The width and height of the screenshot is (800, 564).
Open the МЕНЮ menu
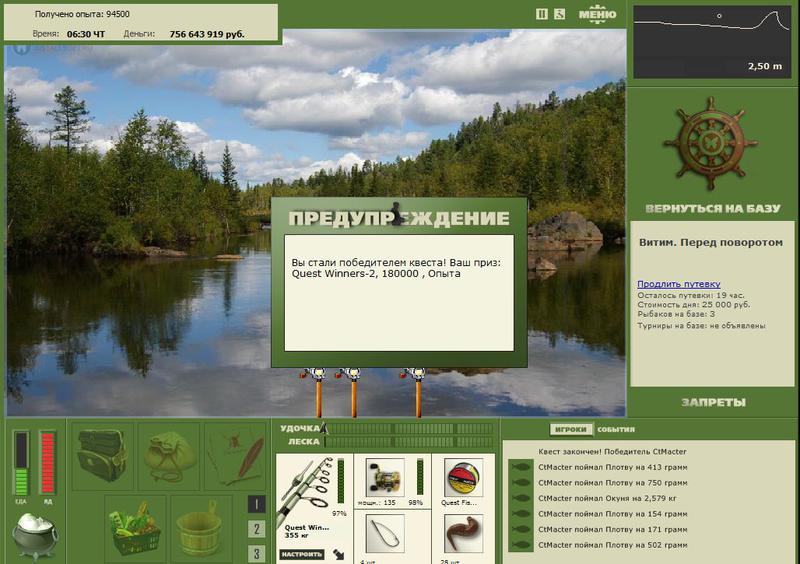tap(597, 13)
